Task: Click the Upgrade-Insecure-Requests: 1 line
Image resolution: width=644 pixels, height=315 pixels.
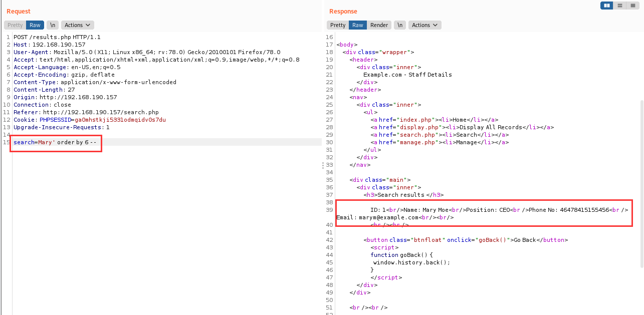Action: [x=62, y=127]
